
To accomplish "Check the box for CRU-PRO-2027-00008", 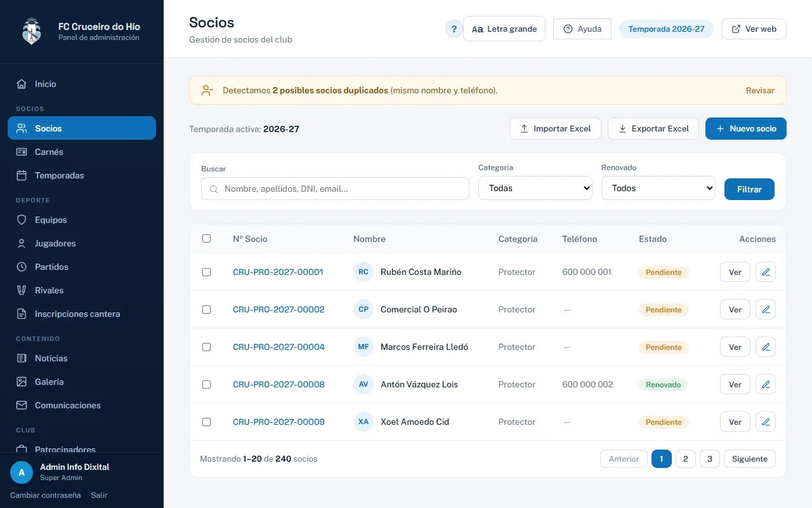I will pyautogui.click(x=206, y=384).
